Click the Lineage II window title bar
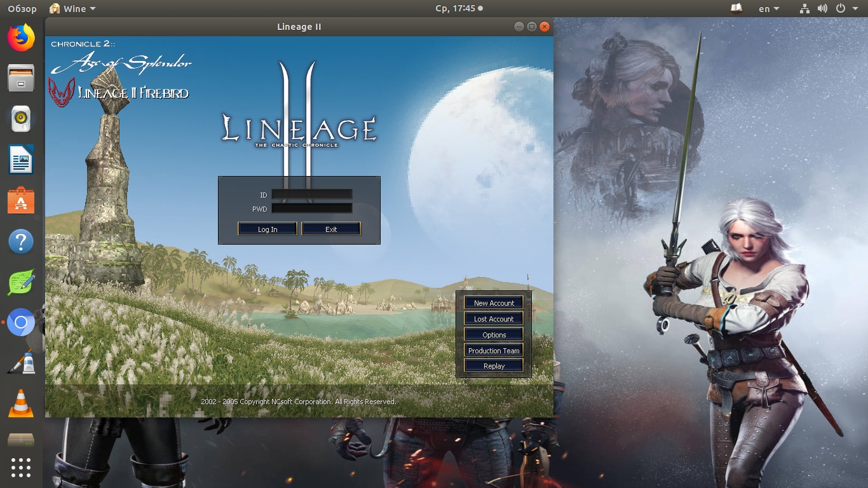Image resolution: width=868 pixels, height=488 pixels. point(299,27)
